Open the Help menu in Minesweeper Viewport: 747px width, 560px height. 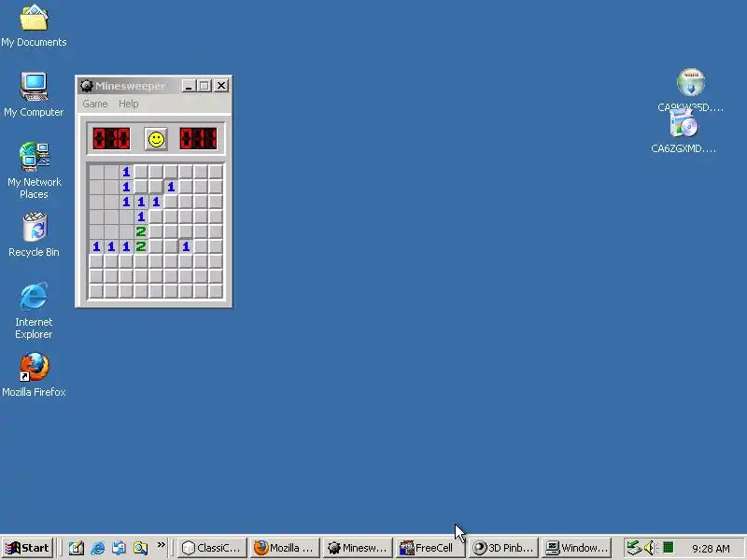(129, 104)
